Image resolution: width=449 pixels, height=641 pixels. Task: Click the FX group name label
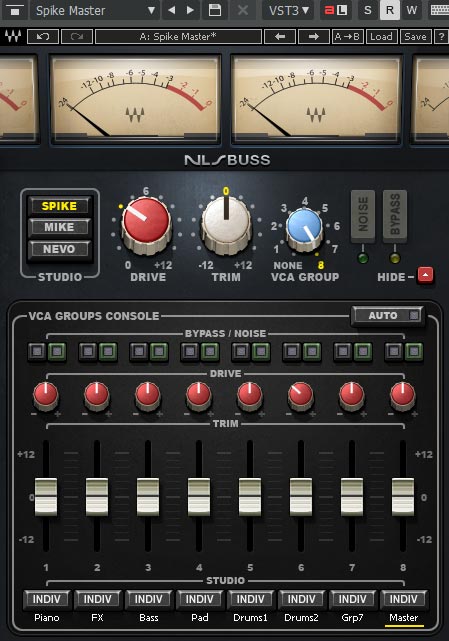(97, 618)
